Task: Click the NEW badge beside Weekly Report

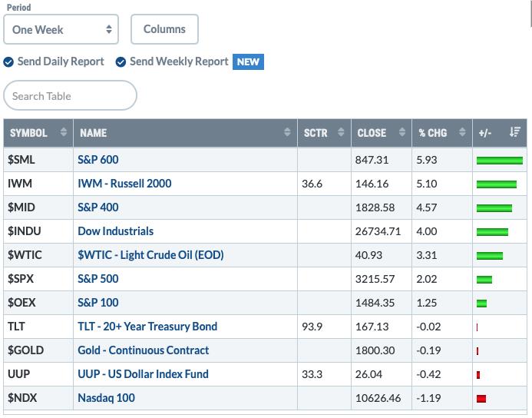Action: click(x=248, y=61)
